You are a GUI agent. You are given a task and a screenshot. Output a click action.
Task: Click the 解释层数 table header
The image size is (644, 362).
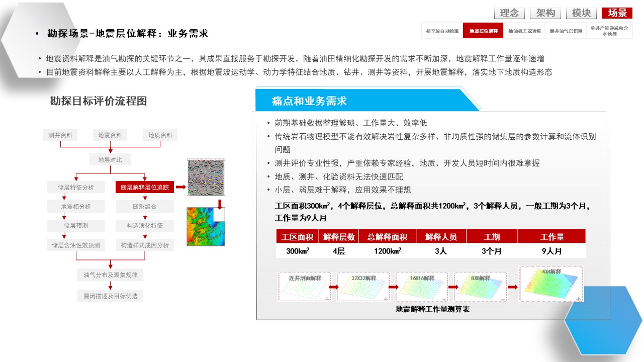click(x=339, y=237)
